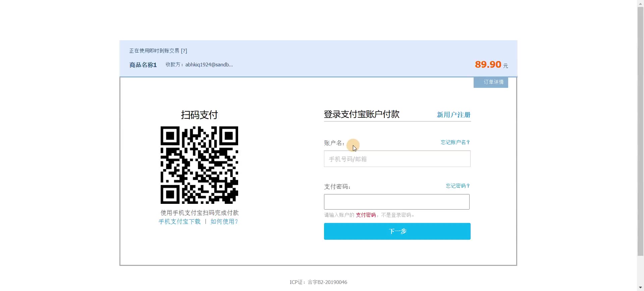Click the 忘记密码？ forgot password link
Viewport: 644px width, 291px height.
[458, 186]
